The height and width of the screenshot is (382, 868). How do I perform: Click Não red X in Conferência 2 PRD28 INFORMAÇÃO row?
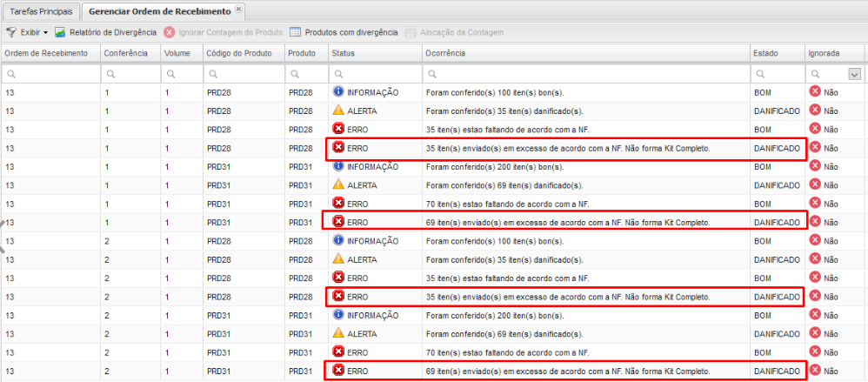pos(815,240)
